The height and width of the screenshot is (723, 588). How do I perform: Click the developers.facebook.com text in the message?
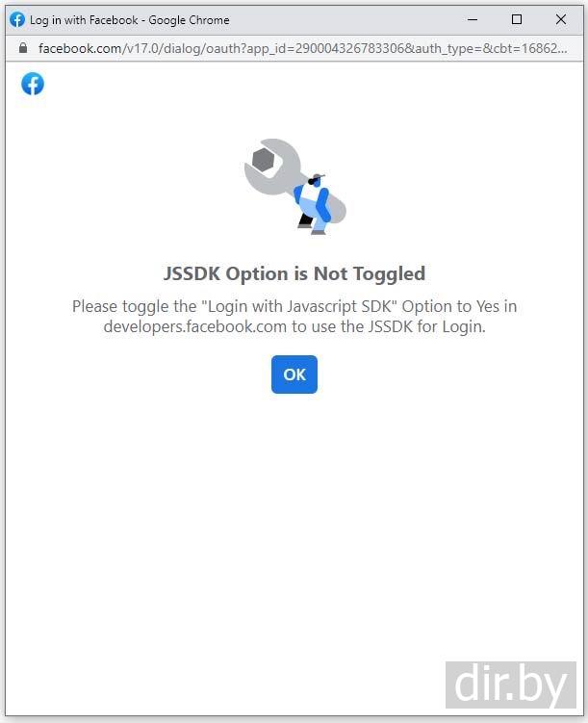coord(195,326)
